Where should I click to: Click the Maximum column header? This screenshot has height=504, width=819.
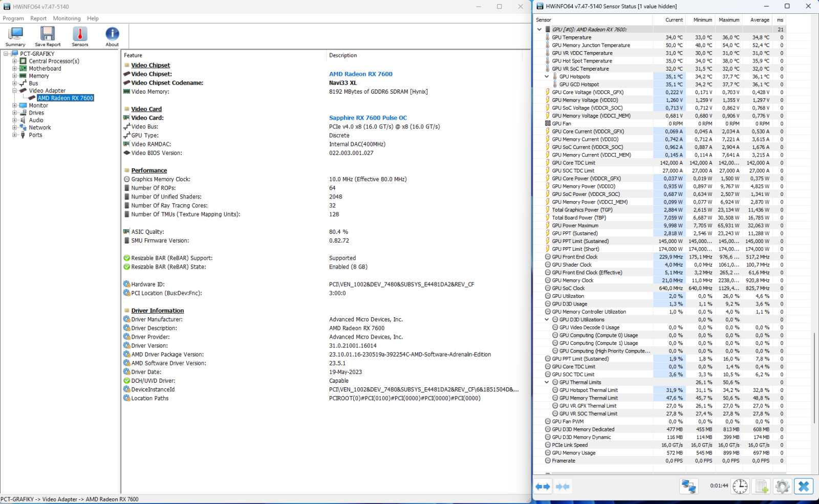pyautogui.click(x=728, y=20)
